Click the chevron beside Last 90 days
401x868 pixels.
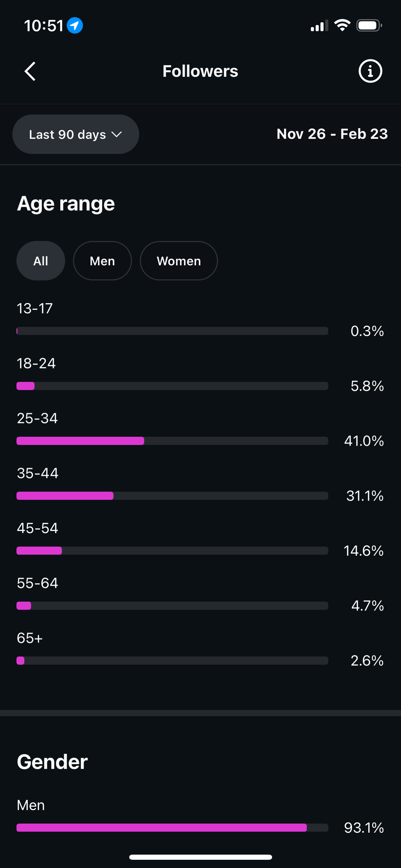click(117, 134)
